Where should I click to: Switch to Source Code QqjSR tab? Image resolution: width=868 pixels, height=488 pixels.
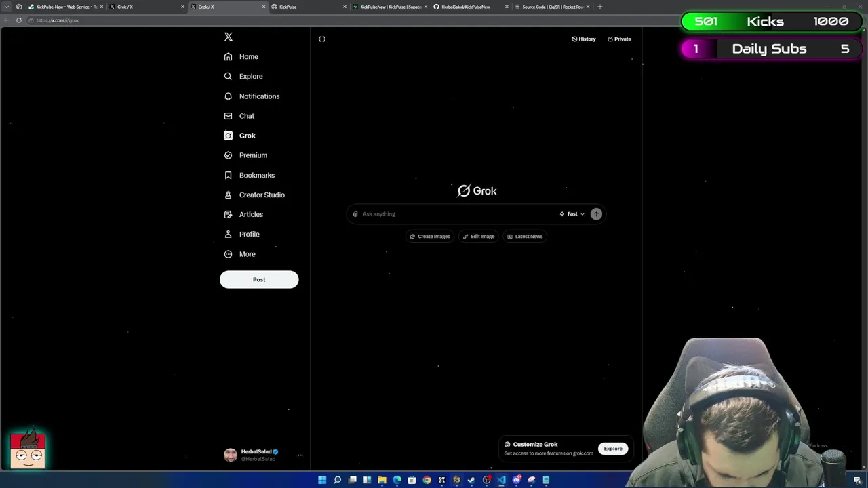pos(552,7)
